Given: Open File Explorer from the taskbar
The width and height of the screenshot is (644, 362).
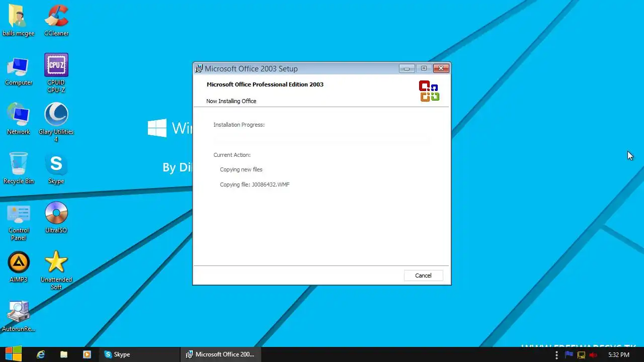Looking at the screenshot, I should pyautogui.click(x=64, y=354).
